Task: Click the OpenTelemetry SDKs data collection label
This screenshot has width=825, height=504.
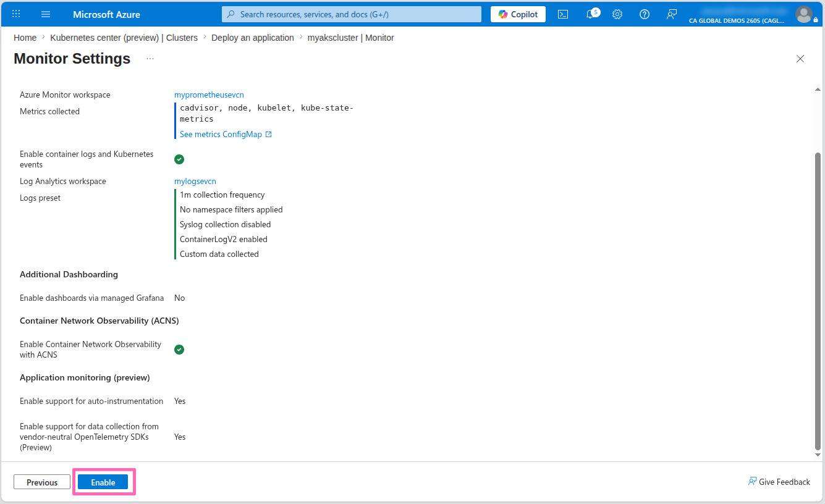Action: (x=89, y=437)
